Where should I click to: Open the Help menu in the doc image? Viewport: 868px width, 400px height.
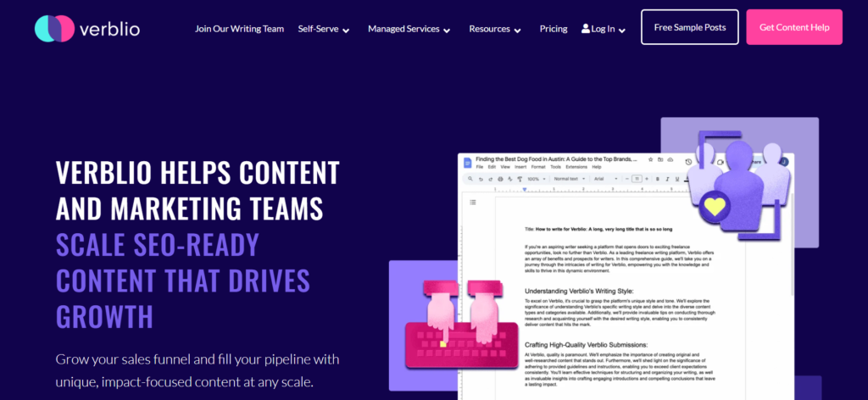597,167
